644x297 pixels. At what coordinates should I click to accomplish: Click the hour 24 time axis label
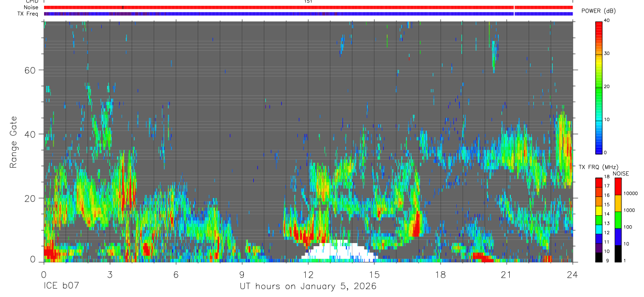pyautogui.click(x=572, y=274)
